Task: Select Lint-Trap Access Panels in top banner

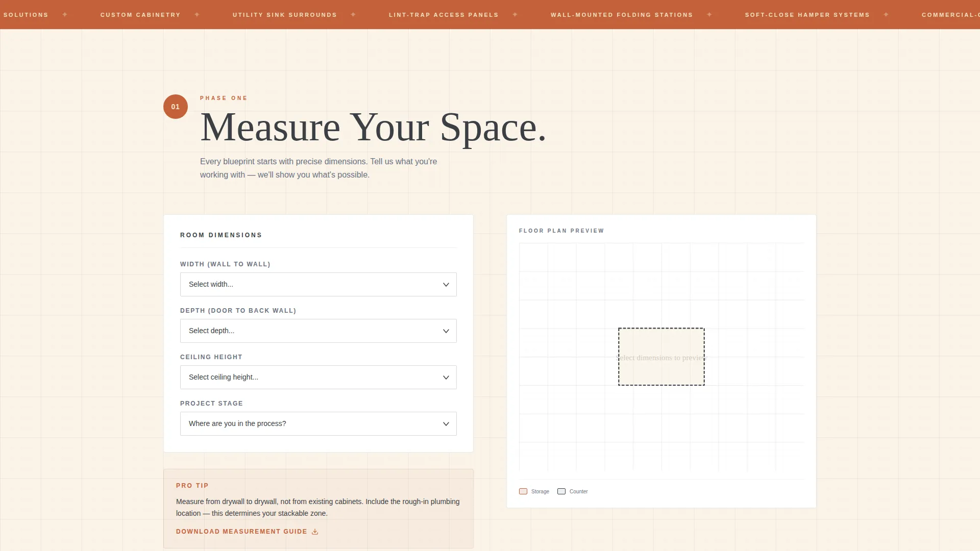Action: pyautogui.click(x=444, y=15)
